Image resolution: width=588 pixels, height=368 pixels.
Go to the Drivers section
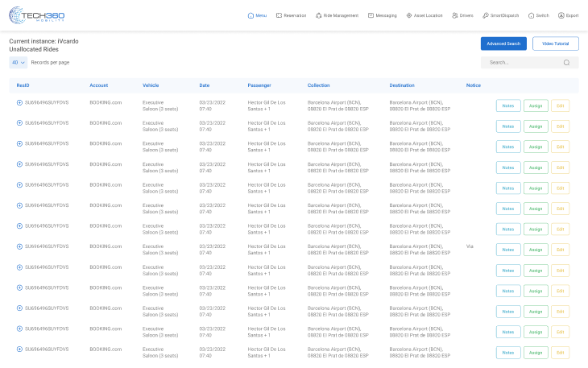point(463,15)
